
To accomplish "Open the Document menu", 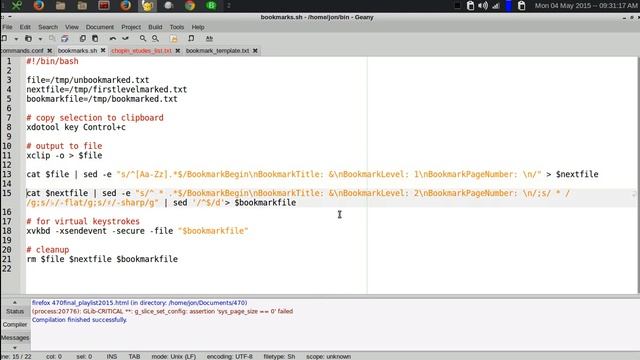I will [x=100, y=27].
